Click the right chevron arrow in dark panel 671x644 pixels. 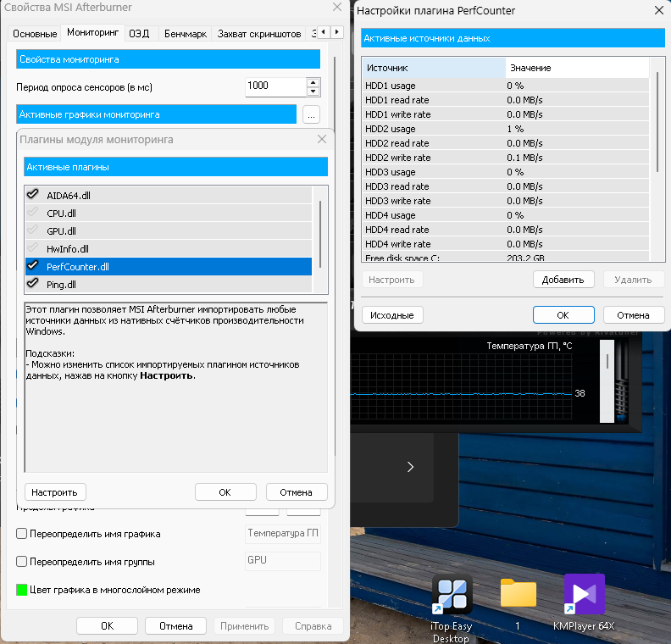tap(410, 467)
